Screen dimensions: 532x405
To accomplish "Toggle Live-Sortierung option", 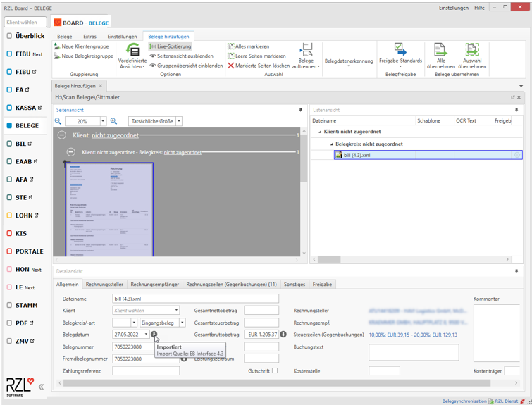I will coord(171,46).
